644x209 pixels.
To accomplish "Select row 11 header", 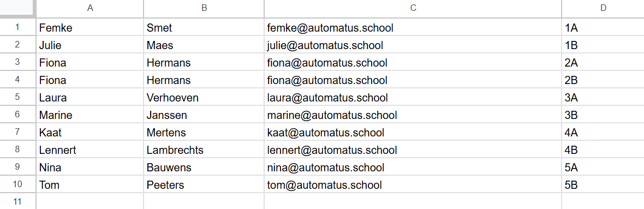I will coord(17,201).
